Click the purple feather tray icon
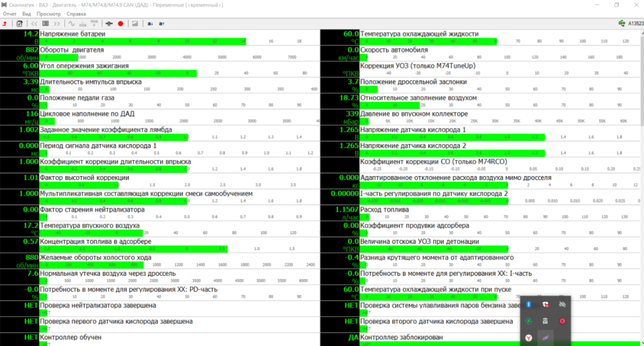 tap(545, 338)
